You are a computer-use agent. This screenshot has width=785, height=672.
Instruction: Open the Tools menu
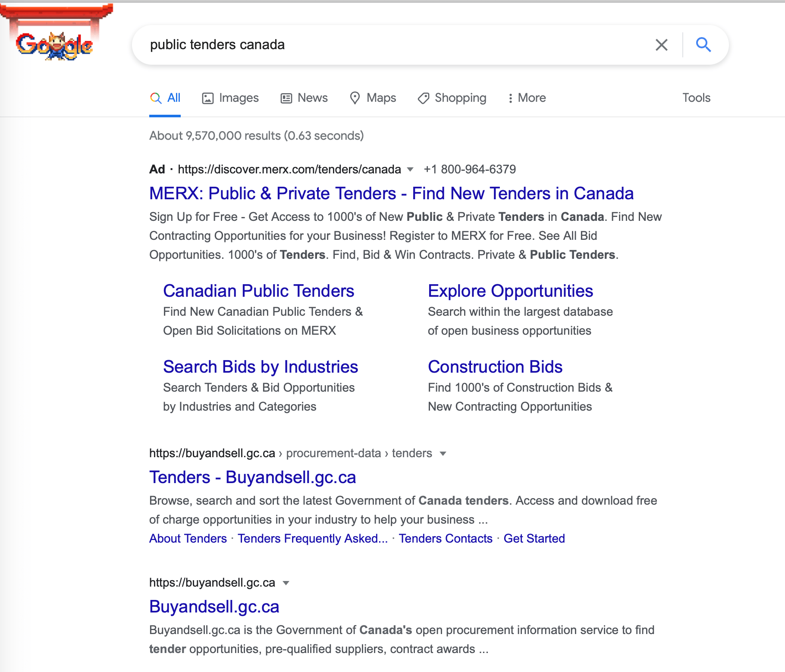point(696,98)
